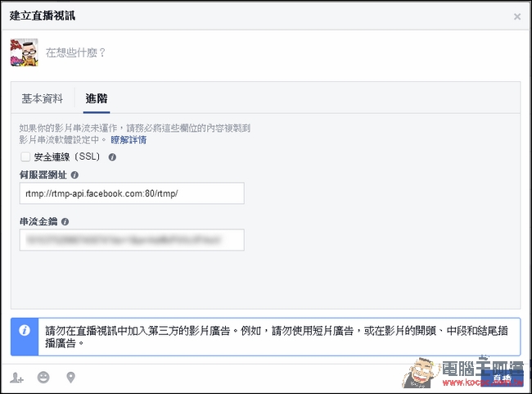Click info icon beside 串流金鑰 label
The width and height of the screenshot is (532, 394).
65,222
